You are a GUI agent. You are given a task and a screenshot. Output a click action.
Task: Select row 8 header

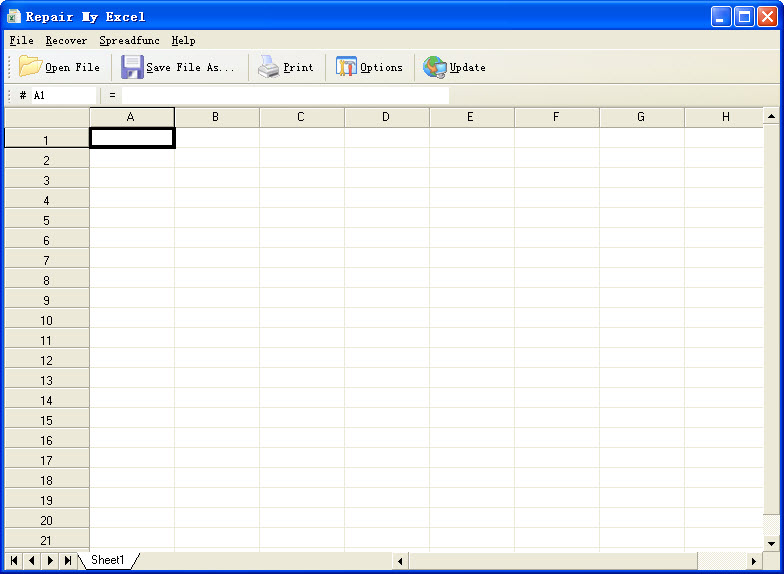coord(47,278)
